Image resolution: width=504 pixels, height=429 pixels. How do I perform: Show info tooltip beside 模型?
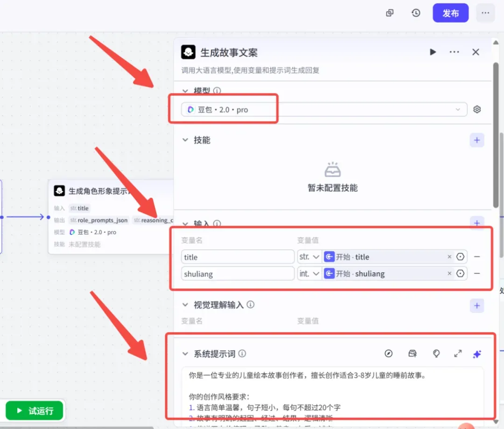pos(217,91)
